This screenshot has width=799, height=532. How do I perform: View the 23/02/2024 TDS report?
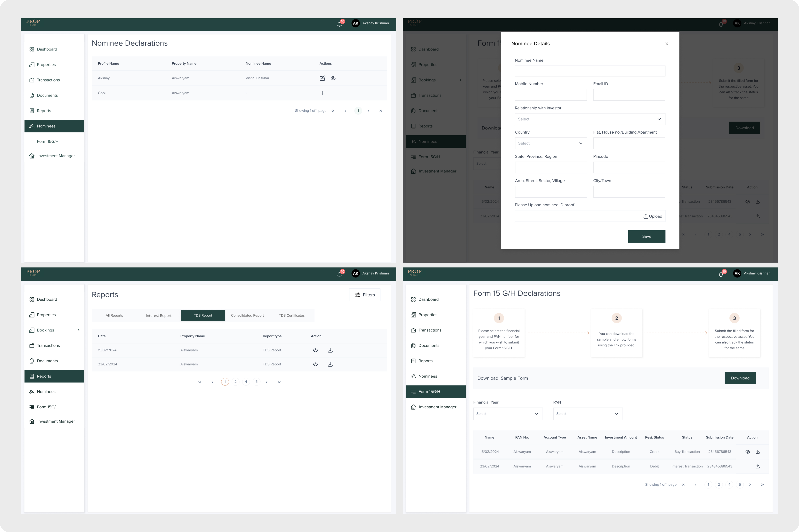[315, 364]
